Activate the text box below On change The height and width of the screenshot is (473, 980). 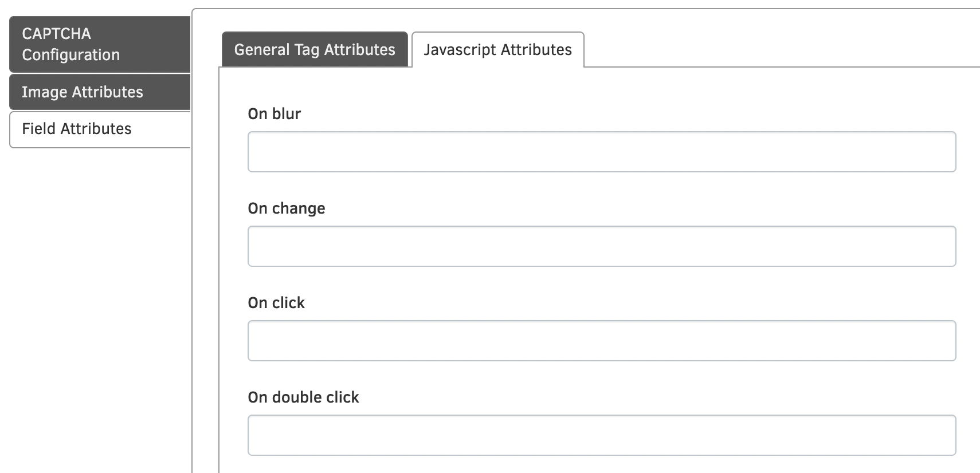tap(601, 246)
